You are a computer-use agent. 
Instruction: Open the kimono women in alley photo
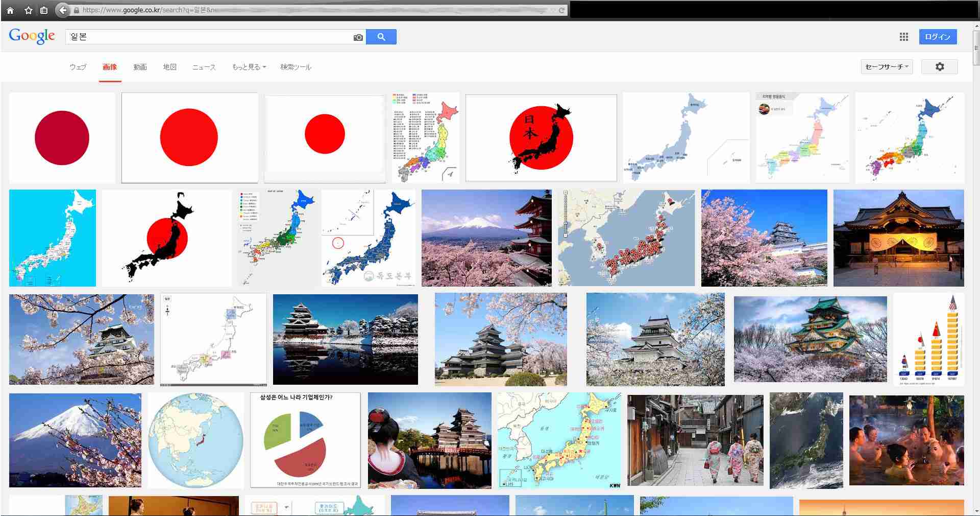(695, 440)
